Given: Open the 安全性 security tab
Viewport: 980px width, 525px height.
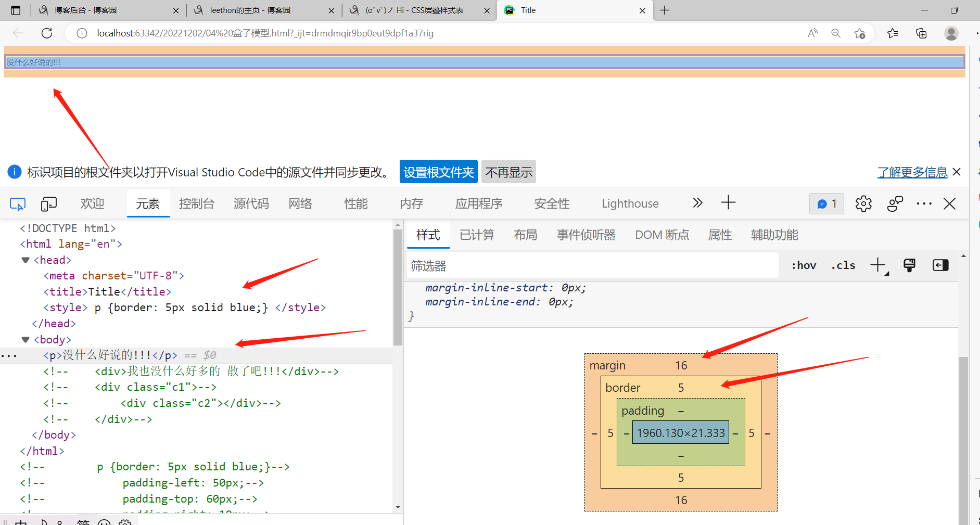Looking at the screenshot, I should point(552,203).
